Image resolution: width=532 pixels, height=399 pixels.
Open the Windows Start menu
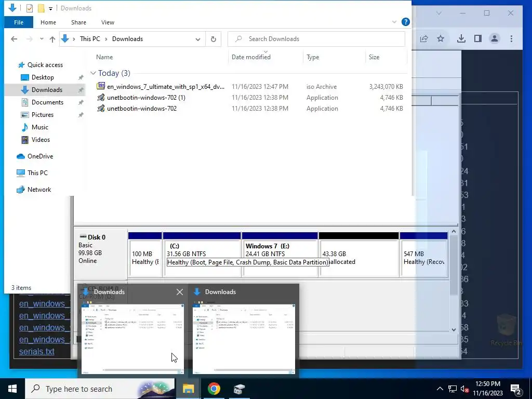[x=12, y=389]
